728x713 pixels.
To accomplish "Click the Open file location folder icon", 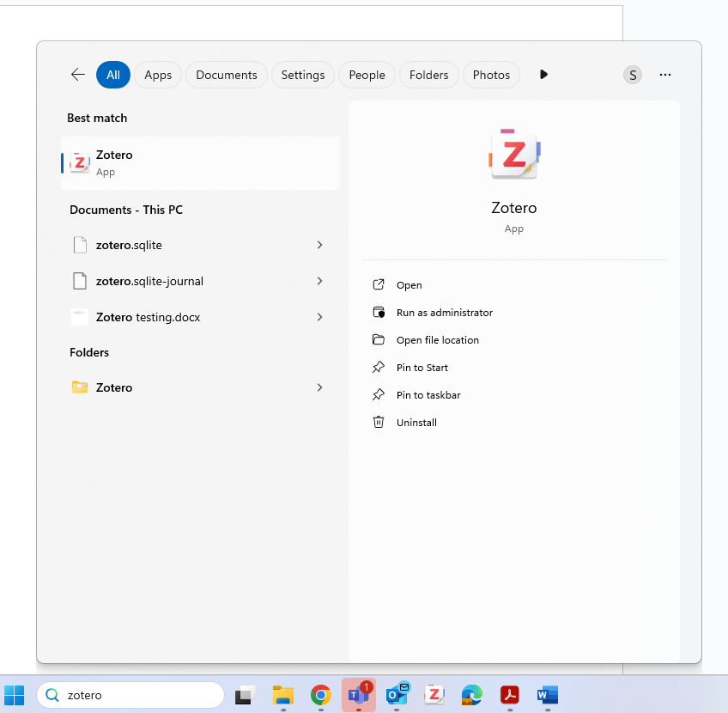I will tap(379, 339).
